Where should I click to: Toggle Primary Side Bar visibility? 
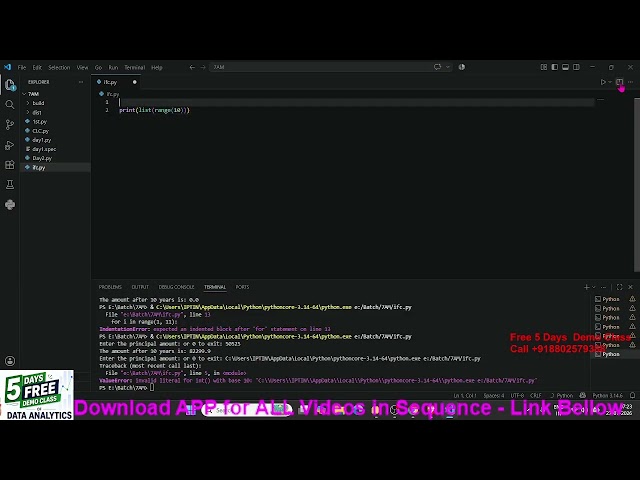tap(555, 67)
